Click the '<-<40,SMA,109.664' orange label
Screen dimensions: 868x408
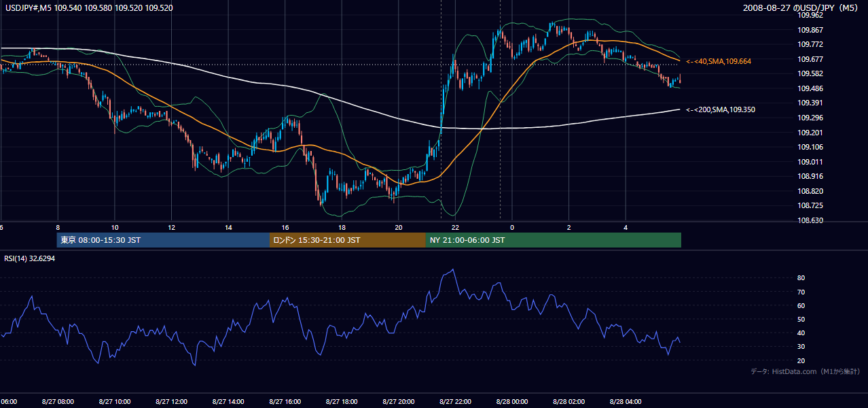[x=719, y=61]
